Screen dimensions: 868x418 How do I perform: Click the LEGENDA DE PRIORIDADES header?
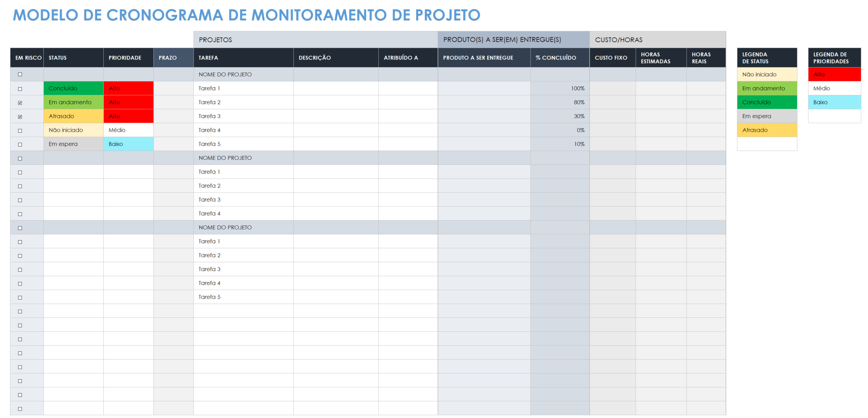(834, 58)
